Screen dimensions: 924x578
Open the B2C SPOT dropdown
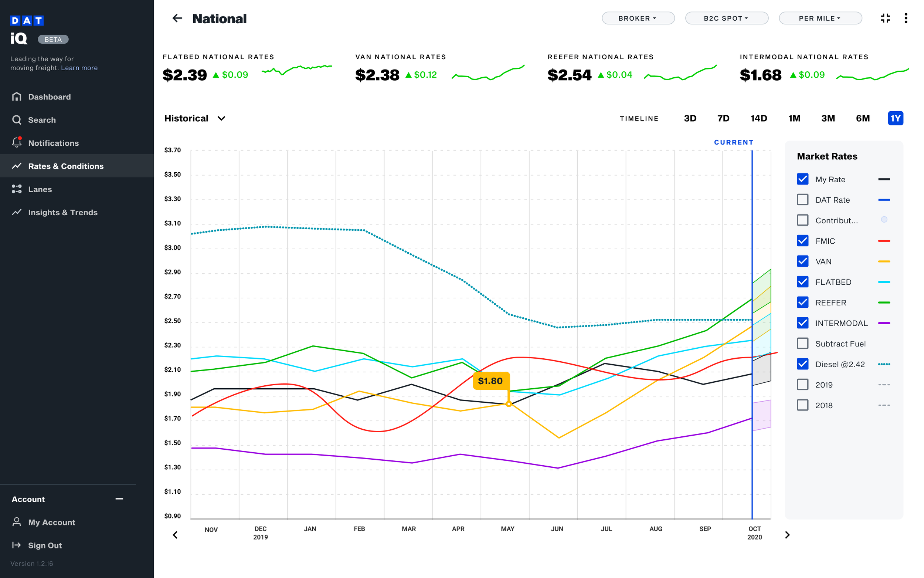click(x=727, y=18)
